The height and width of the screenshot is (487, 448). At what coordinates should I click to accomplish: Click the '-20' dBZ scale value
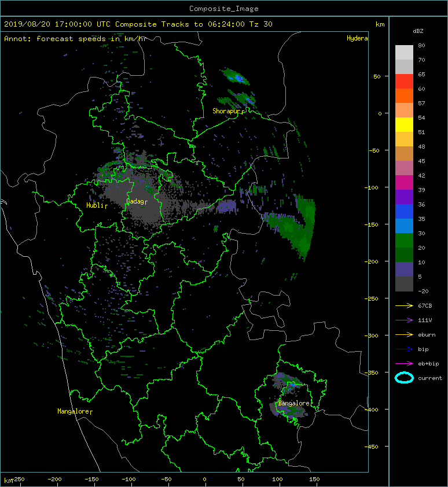coord(423,292)
